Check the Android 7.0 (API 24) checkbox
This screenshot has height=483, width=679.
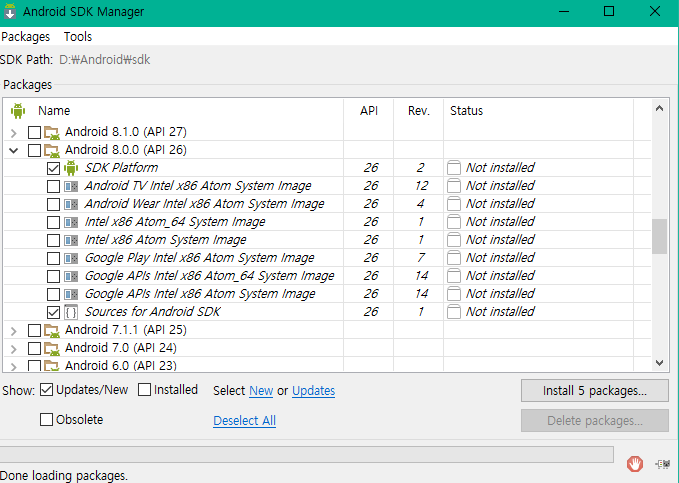34,348
